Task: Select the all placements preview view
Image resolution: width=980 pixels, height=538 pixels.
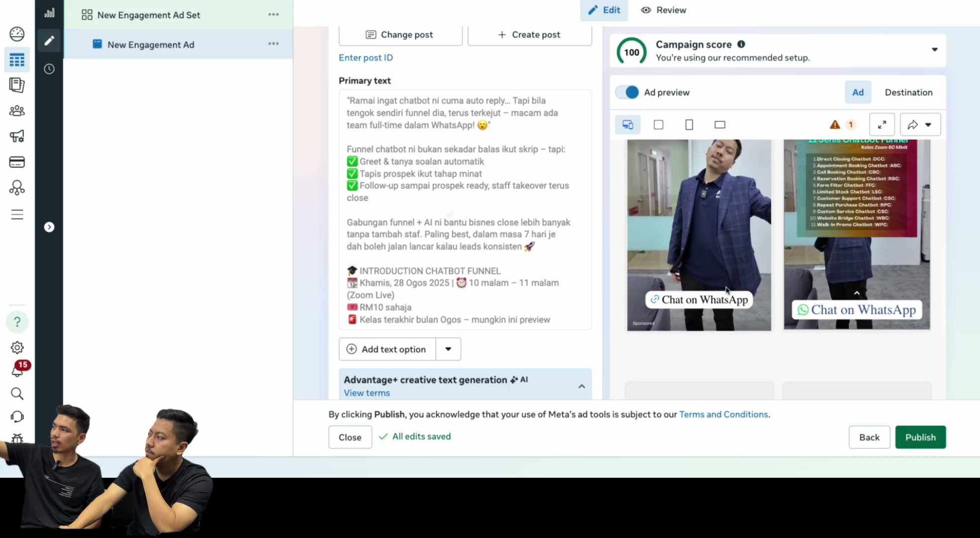Action: [627, 125]
